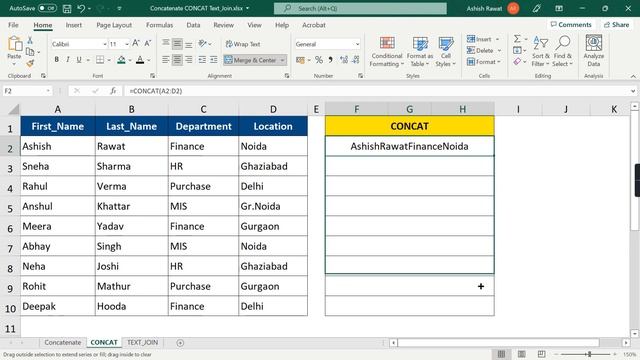
Task: Toggle Center horizontal alignment
Action: 177,60
